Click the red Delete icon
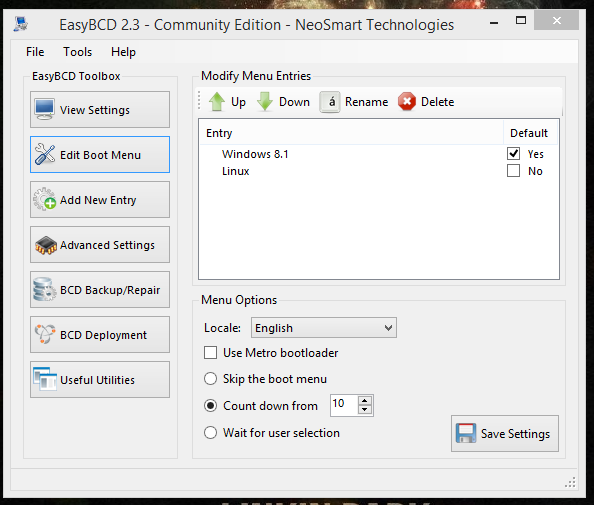 (407, 102)
